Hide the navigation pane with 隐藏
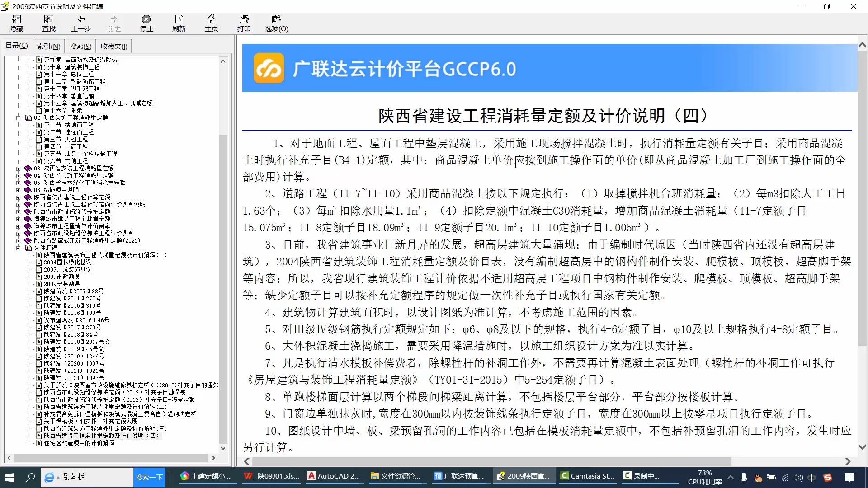 tap(16, 23)
